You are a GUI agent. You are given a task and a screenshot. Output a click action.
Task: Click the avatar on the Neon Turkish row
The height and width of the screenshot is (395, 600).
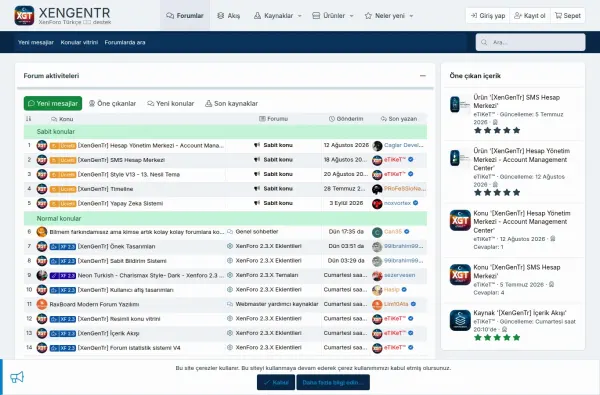pos(42,276)
